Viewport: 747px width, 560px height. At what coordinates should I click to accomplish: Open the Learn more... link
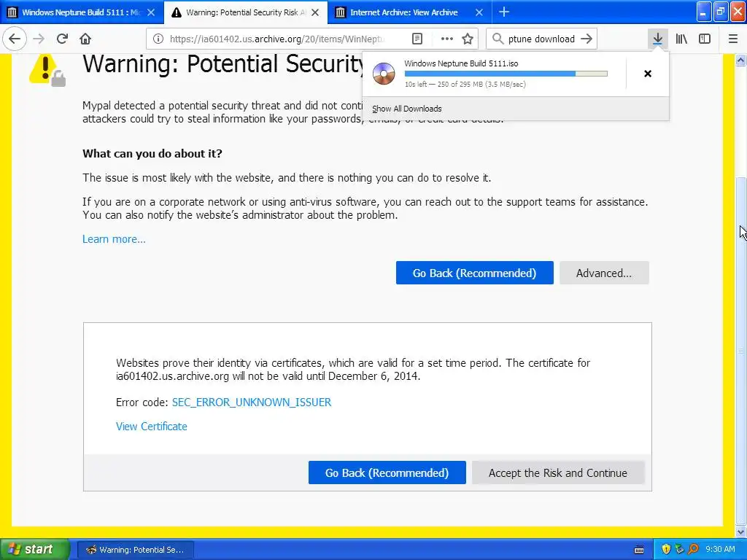coord(114,239)
